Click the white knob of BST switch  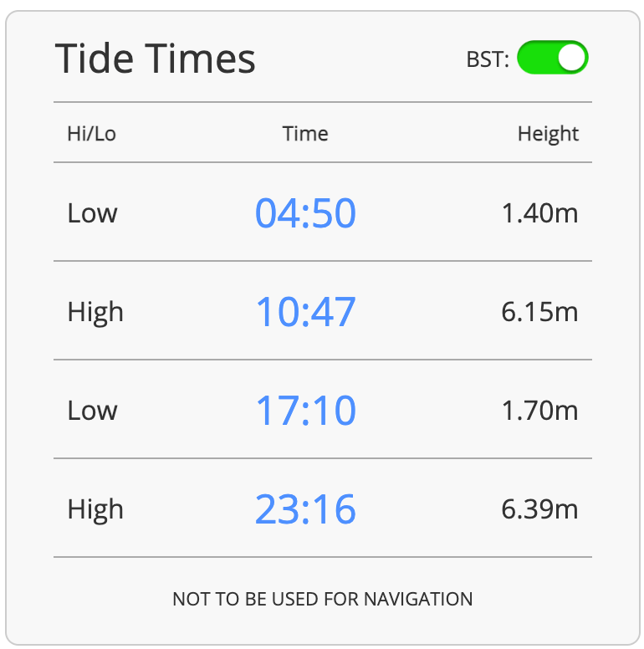click(x=571, y=58)
